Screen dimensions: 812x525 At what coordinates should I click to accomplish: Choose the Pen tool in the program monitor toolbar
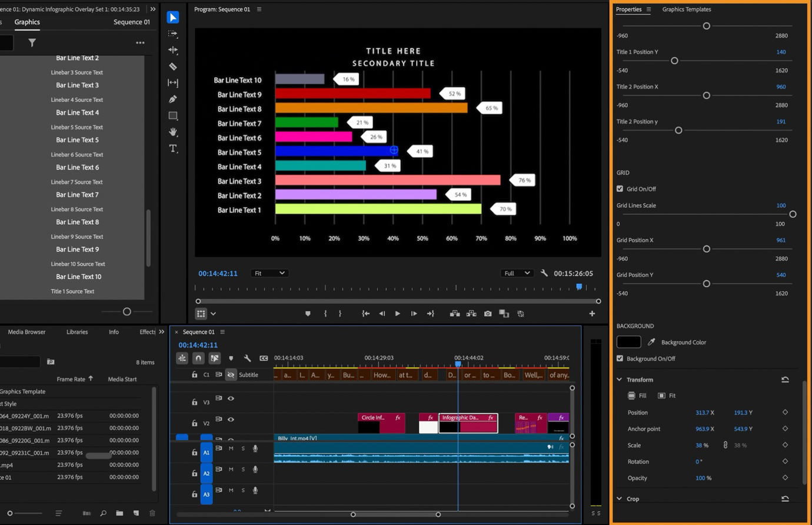(172, 99)
